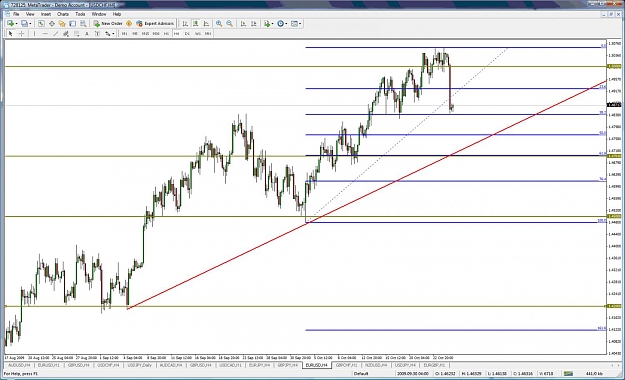This screenshot has height=380, width=625.
Task: Open the View menu
Action: click(30, 14)
